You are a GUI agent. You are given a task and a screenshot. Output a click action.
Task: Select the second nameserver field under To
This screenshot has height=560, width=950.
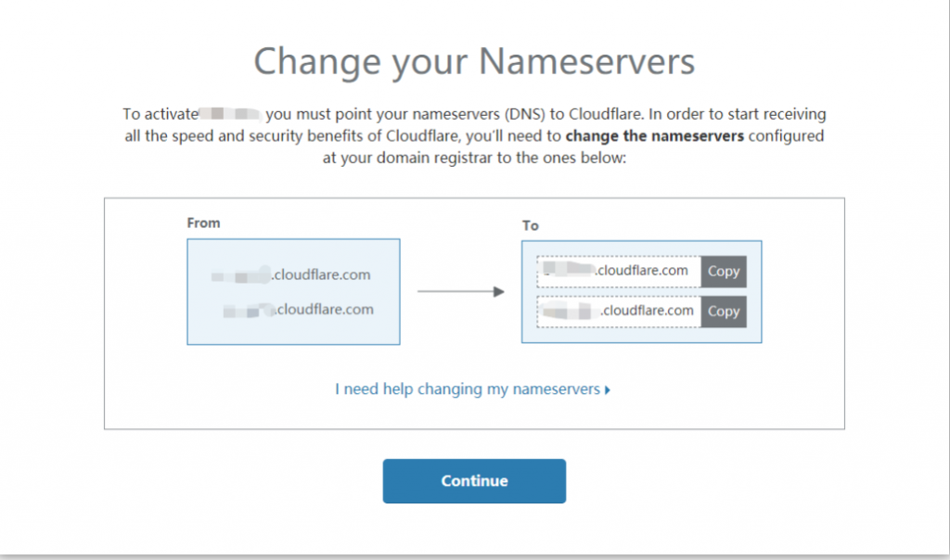coord(619,312)
